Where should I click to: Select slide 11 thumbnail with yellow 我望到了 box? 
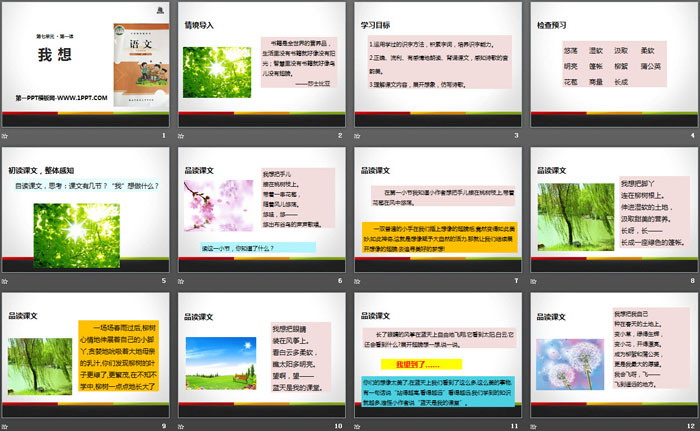click(438, 355)
